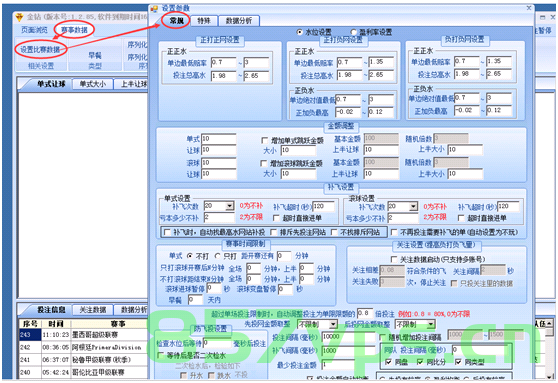Select the 水位设置 radio button

click(x=299, y=32)
